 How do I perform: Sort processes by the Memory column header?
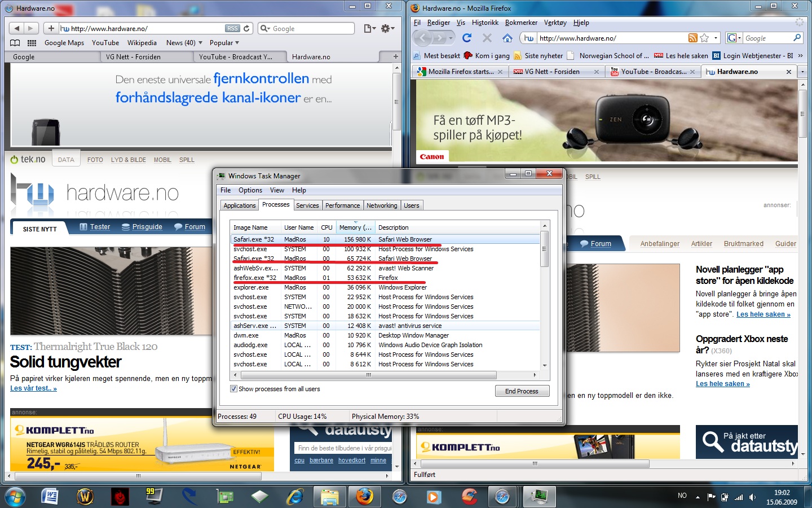point(355,227)
